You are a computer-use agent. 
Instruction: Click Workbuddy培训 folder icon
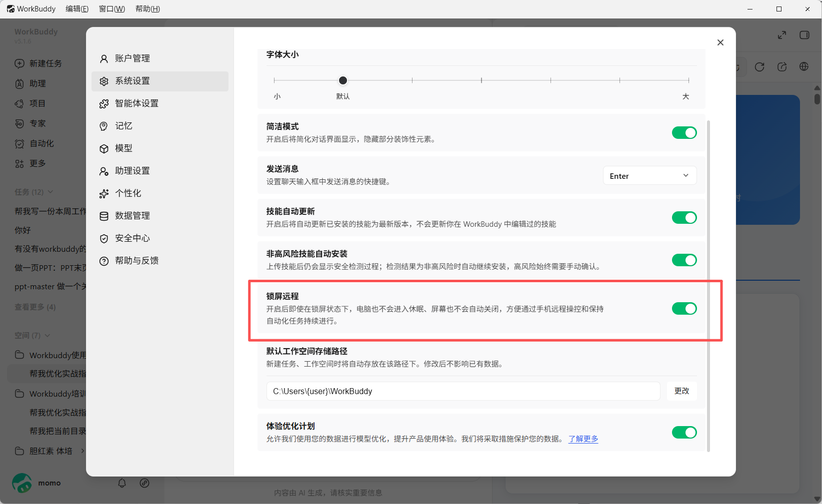click(x=19, y=394)
